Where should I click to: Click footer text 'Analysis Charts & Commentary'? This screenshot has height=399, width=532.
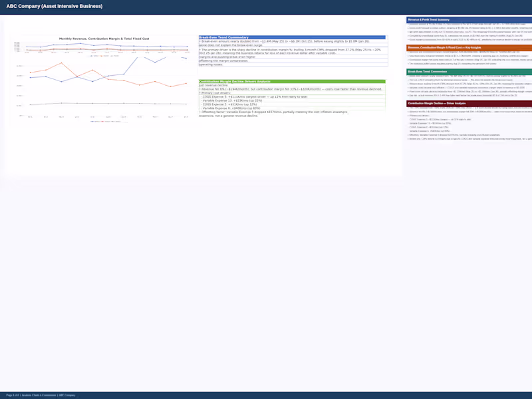click(39, 395)
